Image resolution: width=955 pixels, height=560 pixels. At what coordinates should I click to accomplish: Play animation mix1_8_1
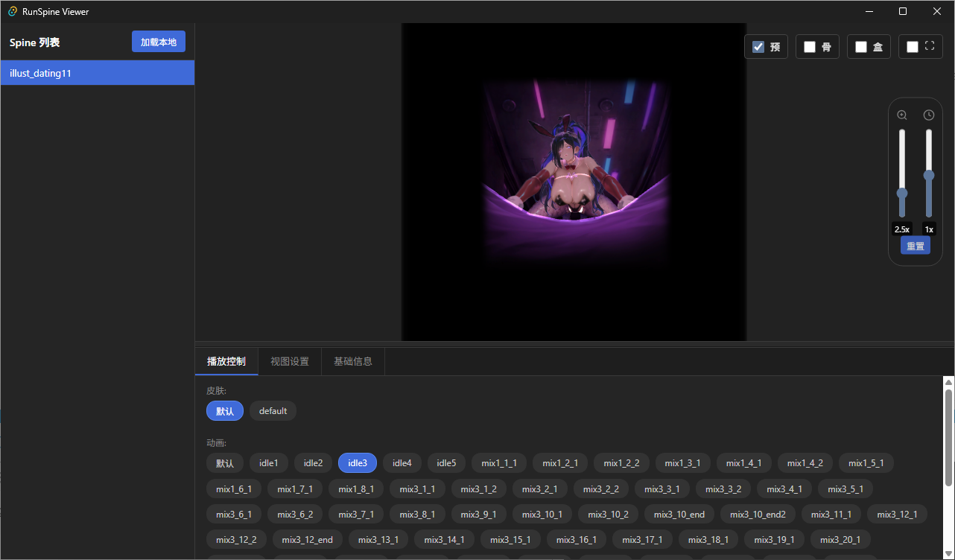click(x=356, y=489)
